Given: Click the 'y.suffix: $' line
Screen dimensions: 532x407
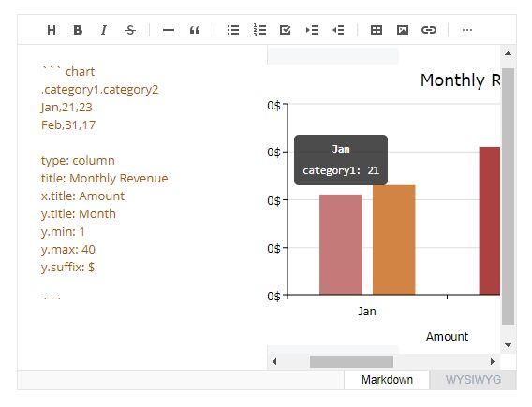Looking at the screenshot, I should [x=67, y=267].
